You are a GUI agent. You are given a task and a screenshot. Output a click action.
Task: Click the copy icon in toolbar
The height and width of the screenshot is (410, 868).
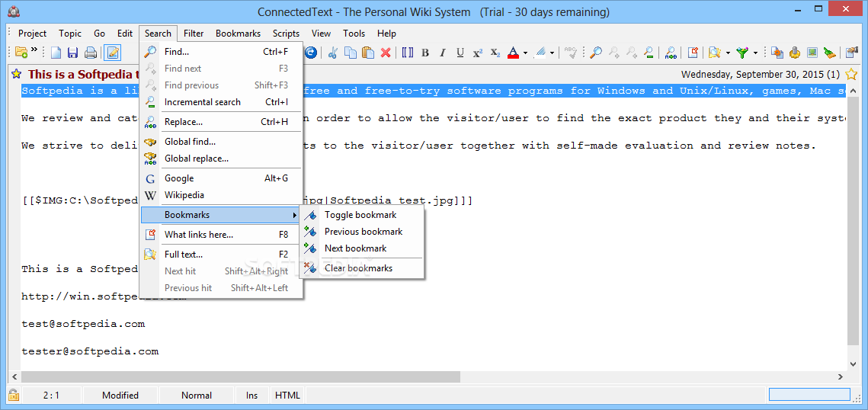351,53
